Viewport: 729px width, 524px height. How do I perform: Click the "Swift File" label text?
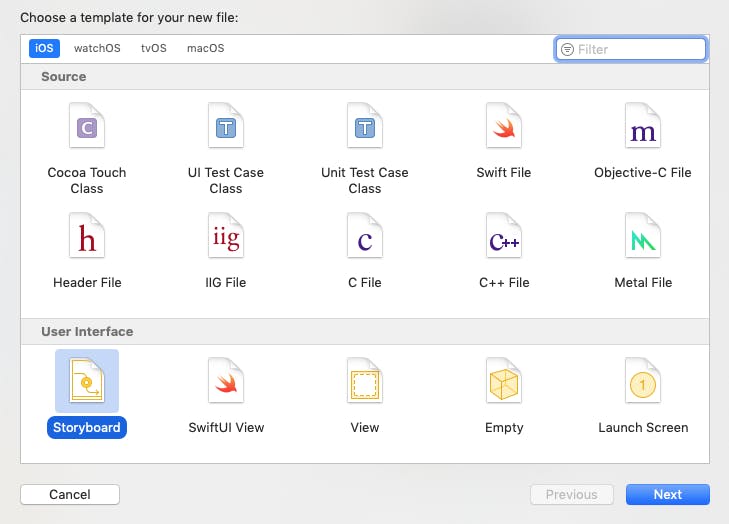tap(504, 172)
